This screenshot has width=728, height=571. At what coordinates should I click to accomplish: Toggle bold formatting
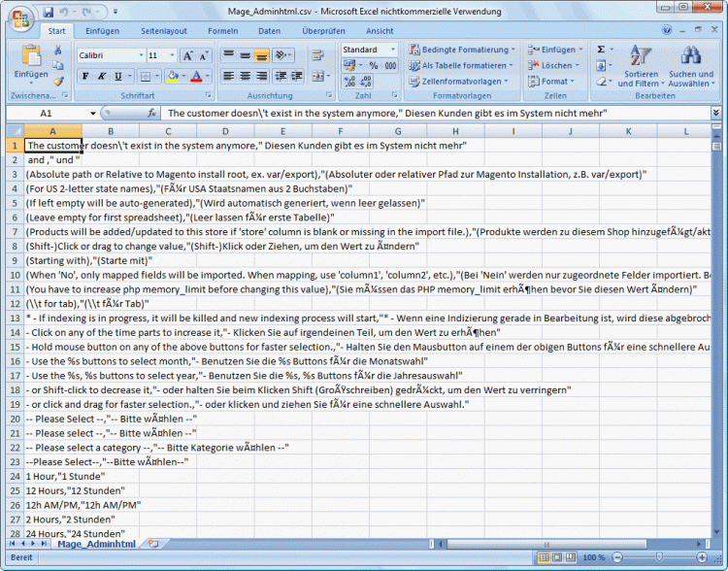(x=85, y=76)
